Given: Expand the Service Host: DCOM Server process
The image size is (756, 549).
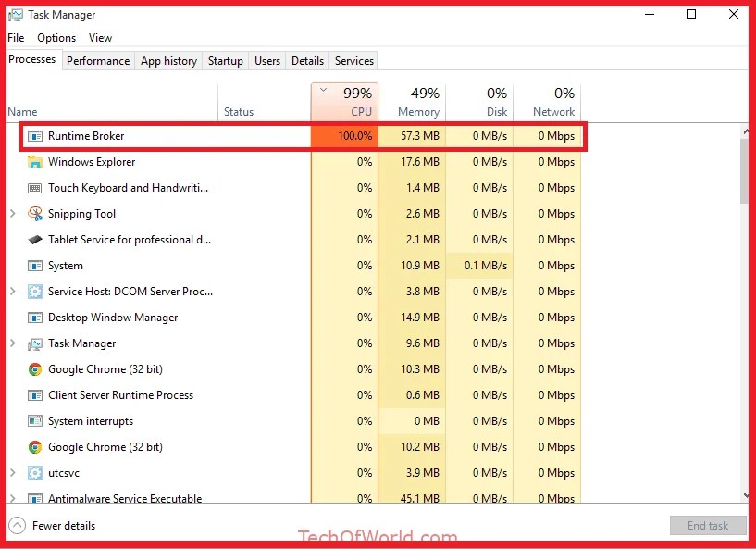Looking at the screenshot, I should pyautogui.click(x=11, y=291).
